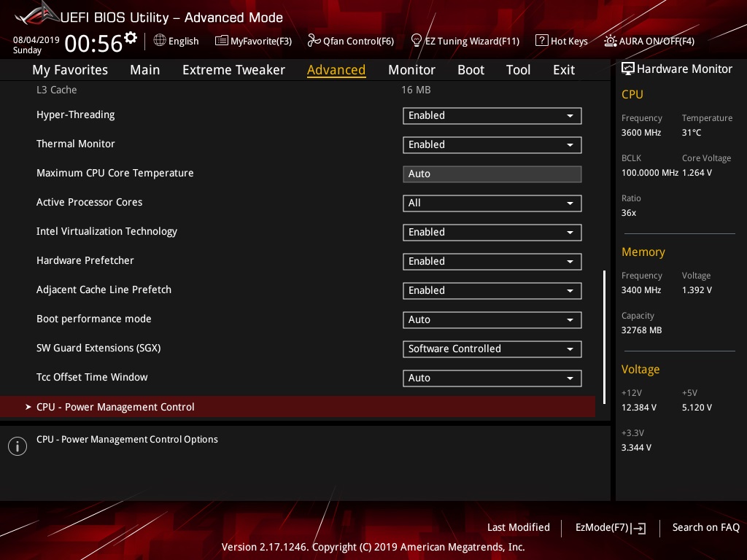Open Adjacent Cache Line Prefetch dropdown
This screenshot has width=747, height=560.
(492, 290)
